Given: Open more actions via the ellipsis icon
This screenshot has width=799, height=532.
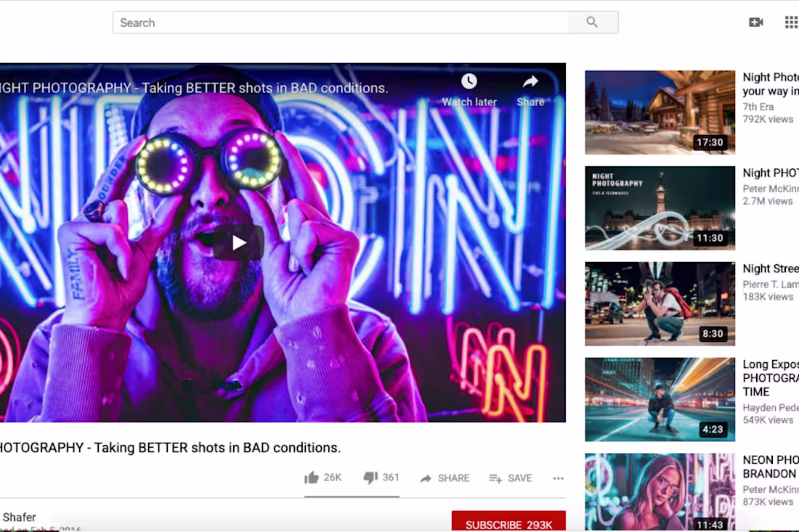Looking at the screenshot, I should (558, 478).
